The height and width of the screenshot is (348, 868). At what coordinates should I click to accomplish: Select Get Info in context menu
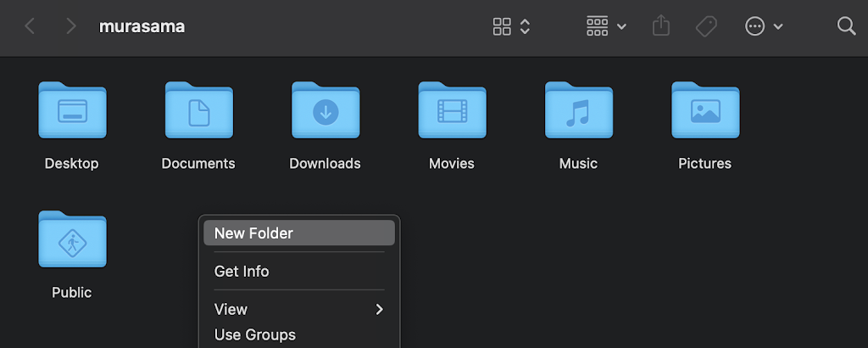coord(242,272)
